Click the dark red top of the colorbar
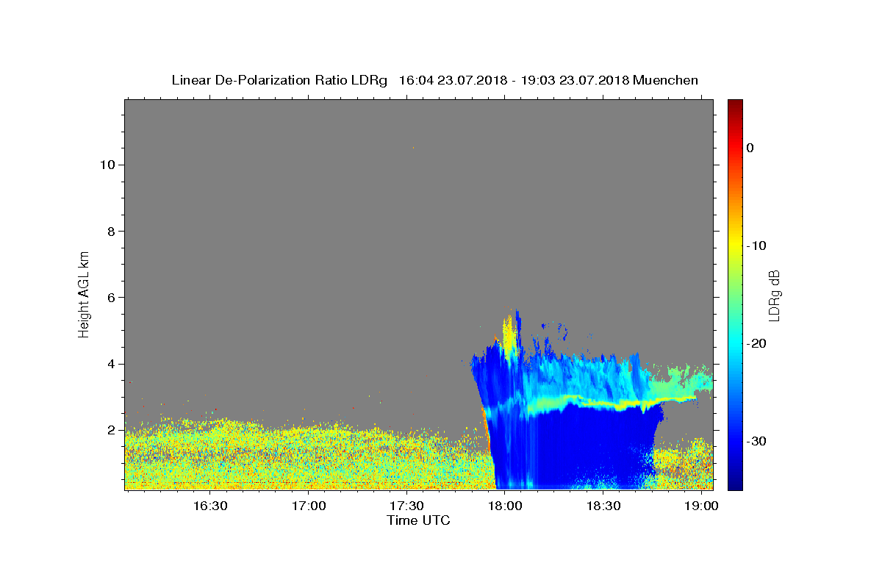 735,104
